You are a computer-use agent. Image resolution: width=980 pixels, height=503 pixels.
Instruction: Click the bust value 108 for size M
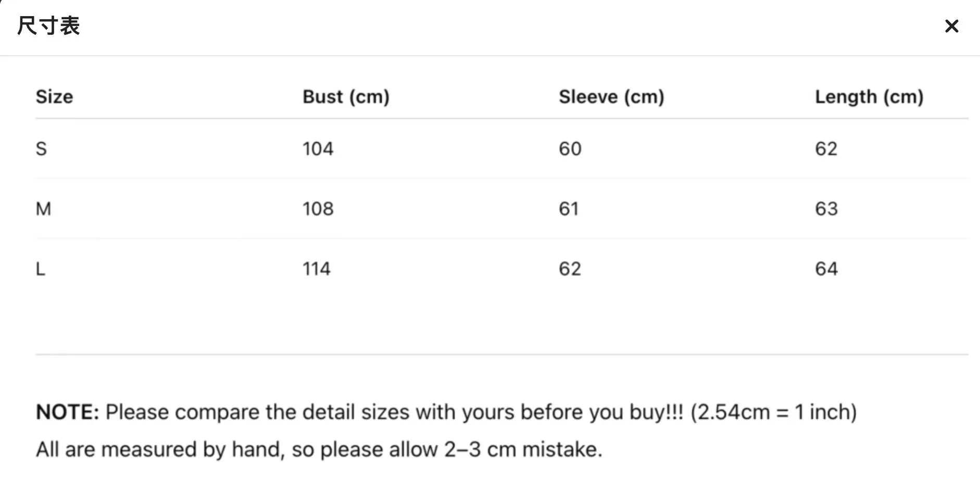pos(319,209)
